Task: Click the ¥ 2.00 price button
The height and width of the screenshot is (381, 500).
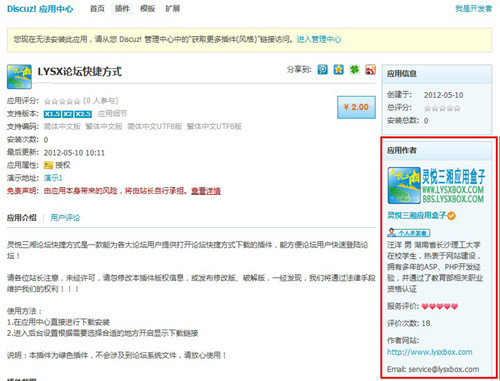Action: click(356, 107)
